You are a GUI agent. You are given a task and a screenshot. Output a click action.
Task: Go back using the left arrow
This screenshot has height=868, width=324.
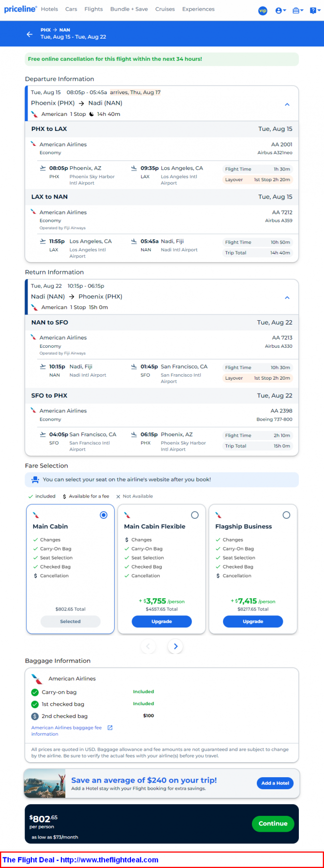[29, 34]
